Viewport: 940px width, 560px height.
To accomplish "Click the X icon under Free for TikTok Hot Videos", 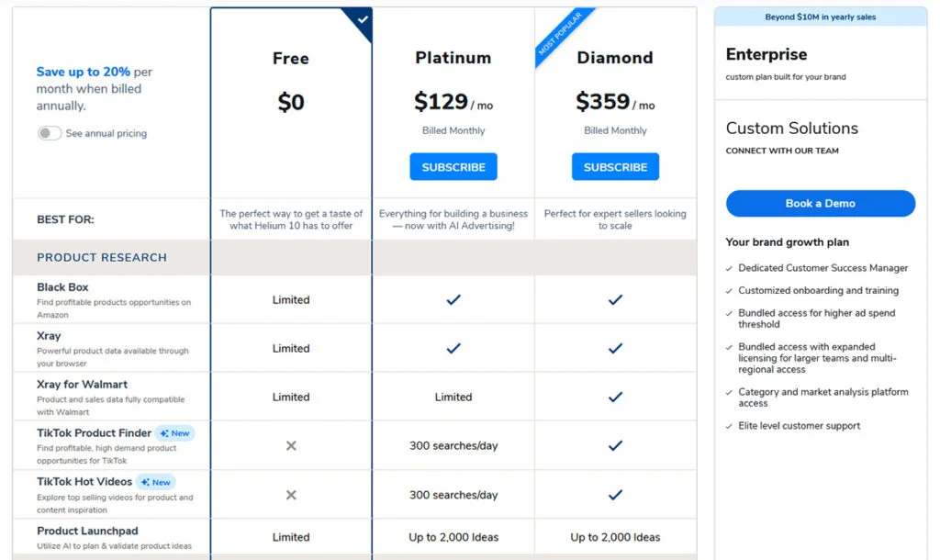I will tap(291, 494).
